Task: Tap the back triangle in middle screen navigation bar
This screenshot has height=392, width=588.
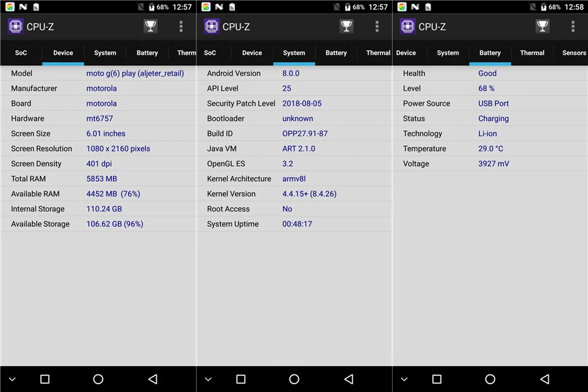Action: 349,379
